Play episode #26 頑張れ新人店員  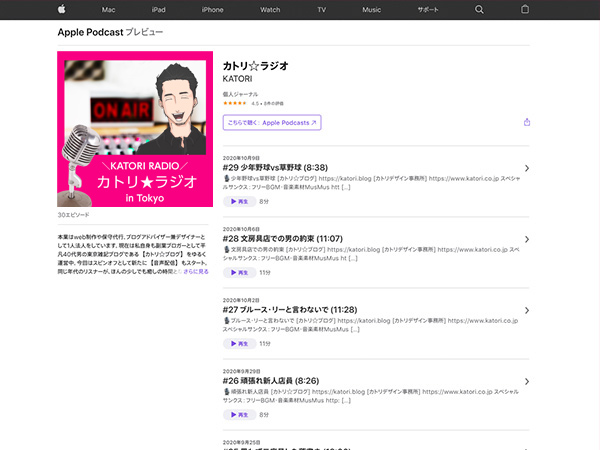tap(238, 414)
